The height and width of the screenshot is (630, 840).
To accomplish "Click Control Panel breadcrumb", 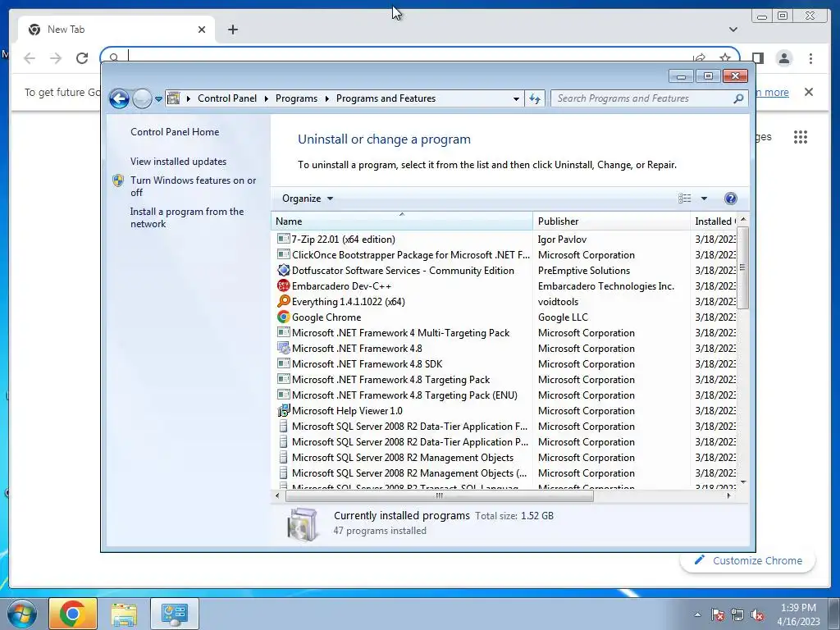I will point(227,98).
